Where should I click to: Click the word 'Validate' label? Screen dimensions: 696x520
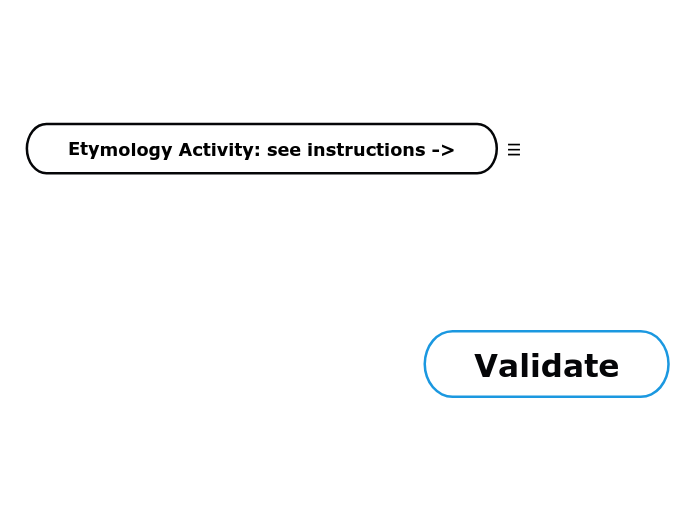(x=546, y=366)
